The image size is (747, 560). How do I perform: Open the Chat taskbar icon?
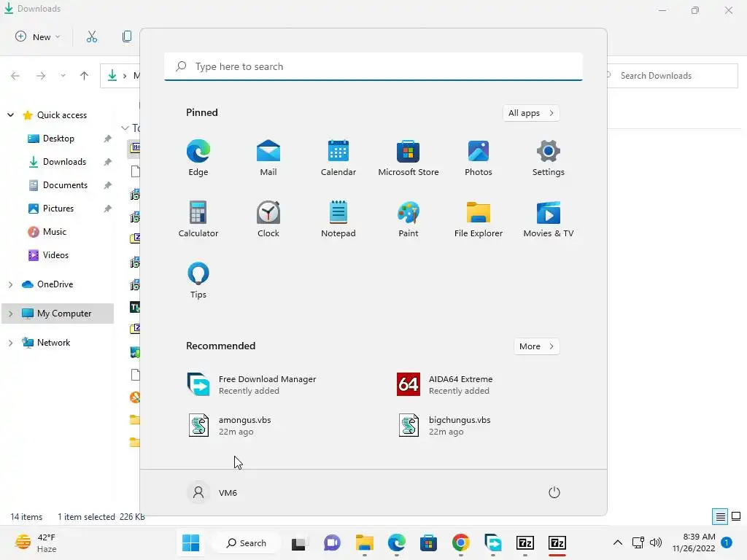click(332, 542)
